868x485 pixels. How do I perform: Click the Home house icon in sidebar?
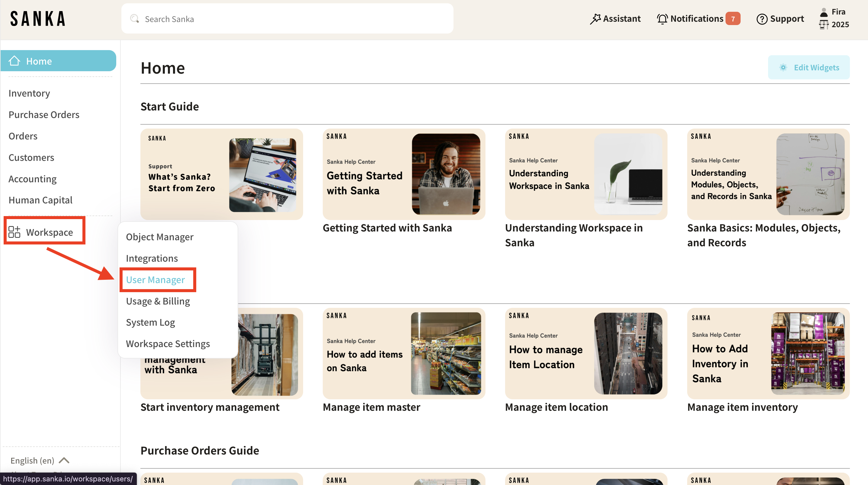14,61
